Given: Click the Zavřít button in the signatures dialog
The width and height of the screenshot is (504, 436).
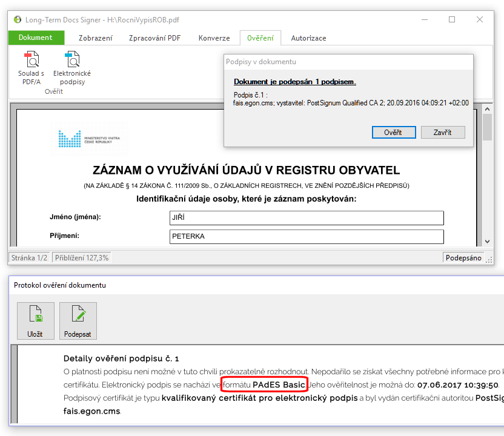Looking at the screenshot, I should pos(443,133).
